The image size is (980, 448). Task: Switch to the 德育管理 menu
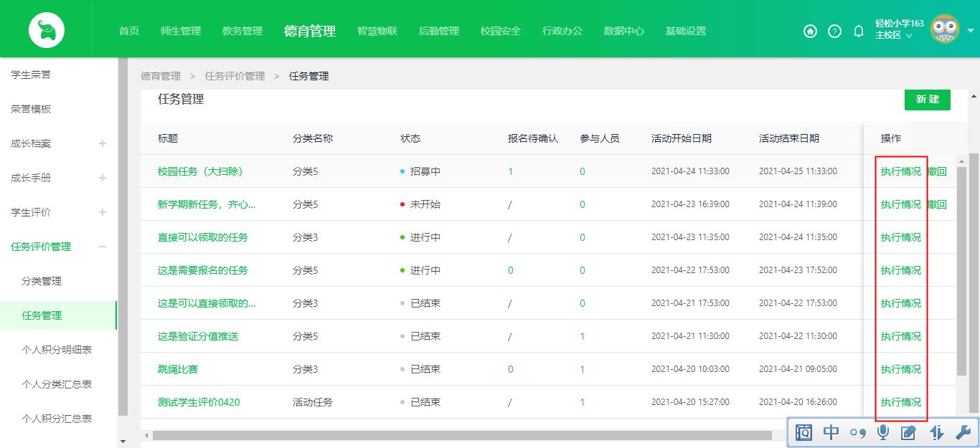[x=309, y=32]
